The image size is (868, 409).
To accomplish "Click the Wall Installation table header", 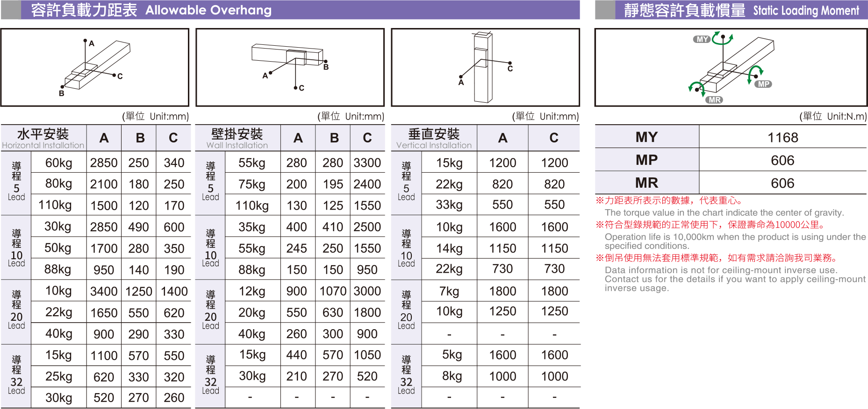I will pyautogui.click(x=237, y=138).
